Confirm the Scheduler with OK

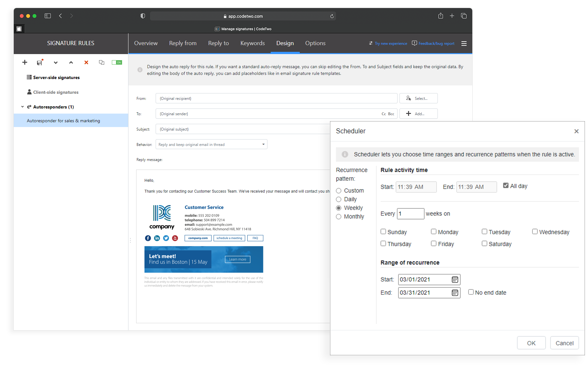pos(531,343)
